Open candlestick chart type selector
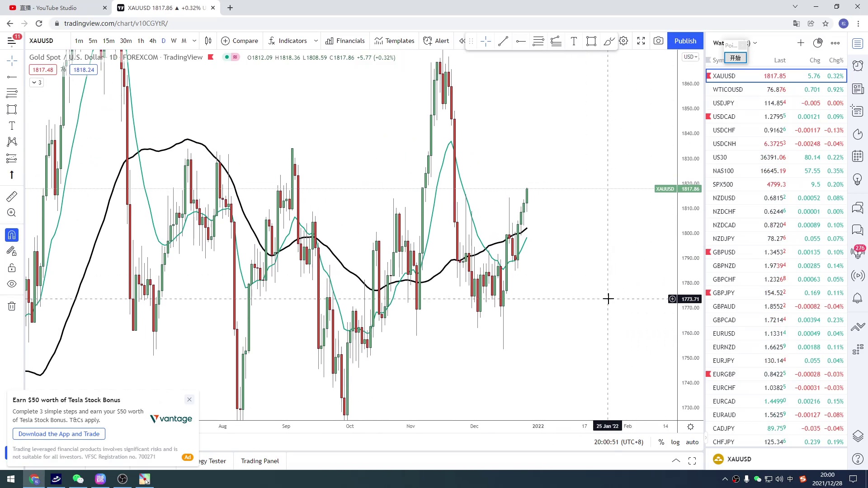Viewport: 868px width, 488px height. pyautogui.click(x=208, y=41)
